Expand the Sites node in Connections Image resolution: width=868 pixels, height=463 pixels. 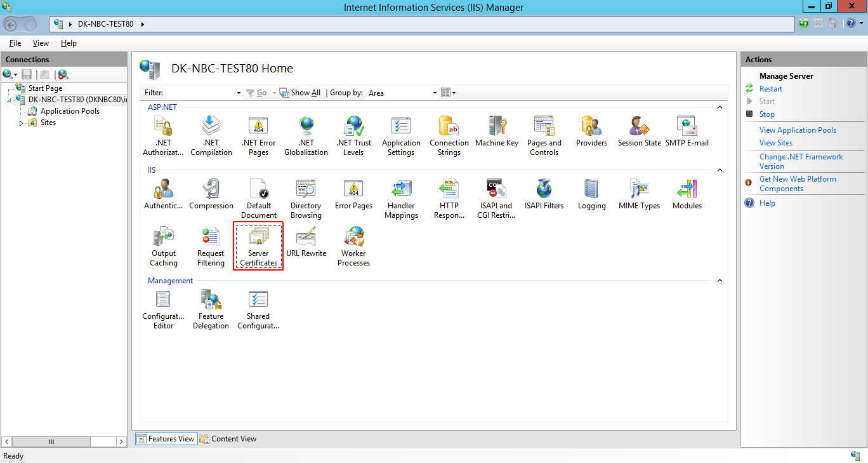pos(20,123)
